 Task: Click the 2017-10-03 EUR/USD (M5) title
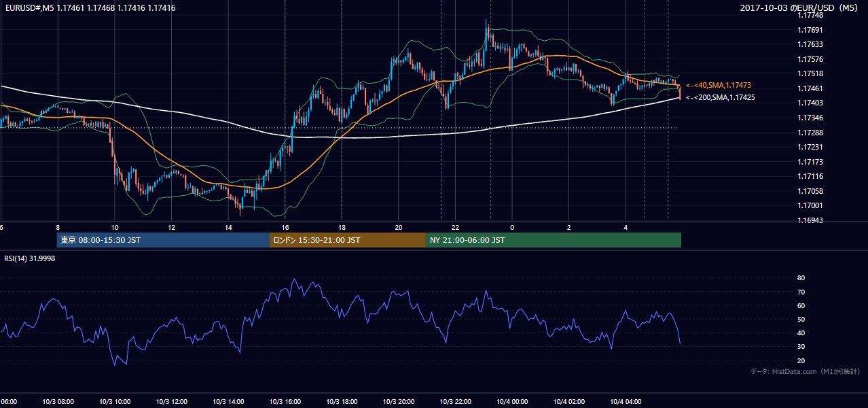coord(799,7)
